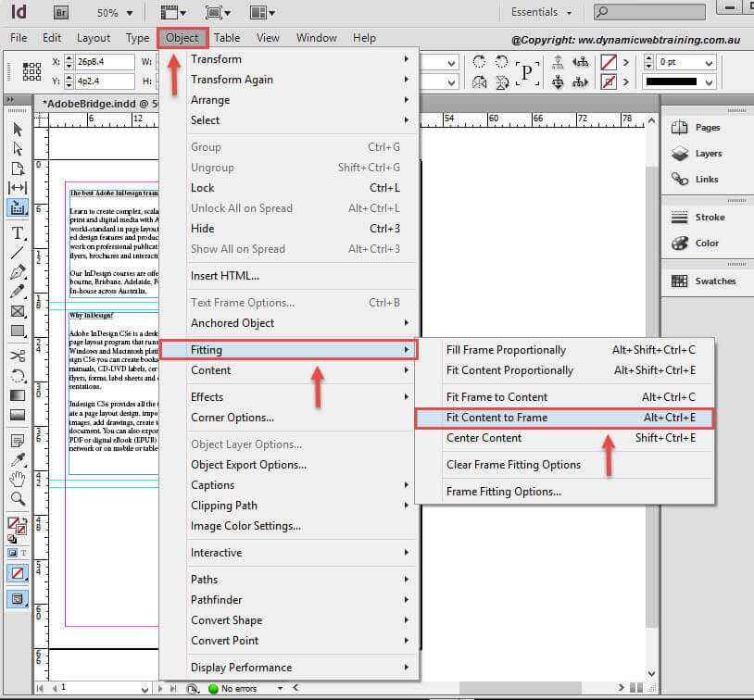This screenshot has height=700, width=754.
Task: Select the Gradient Swatch tool
Action: [x=18, y=395]
